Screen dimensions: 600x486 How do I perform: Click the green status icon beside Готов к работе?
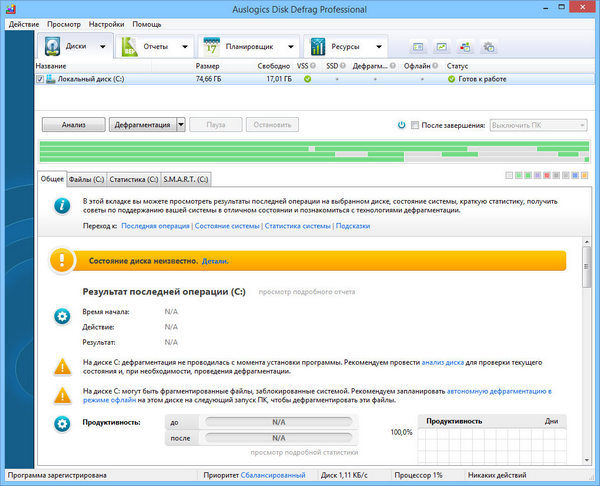click(452, 79)
